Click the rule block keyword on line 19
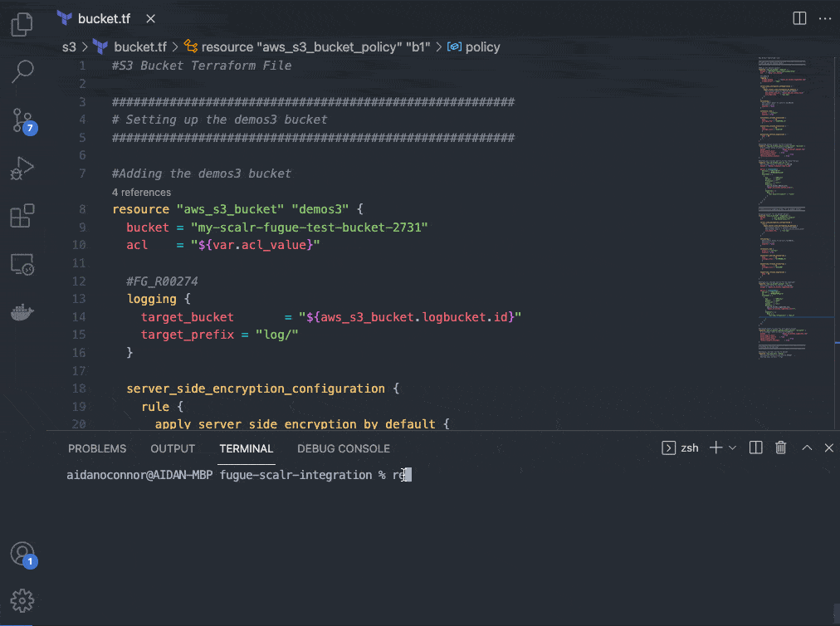The image size is (840, 626). pyautogui.click(x=155, y=406)
